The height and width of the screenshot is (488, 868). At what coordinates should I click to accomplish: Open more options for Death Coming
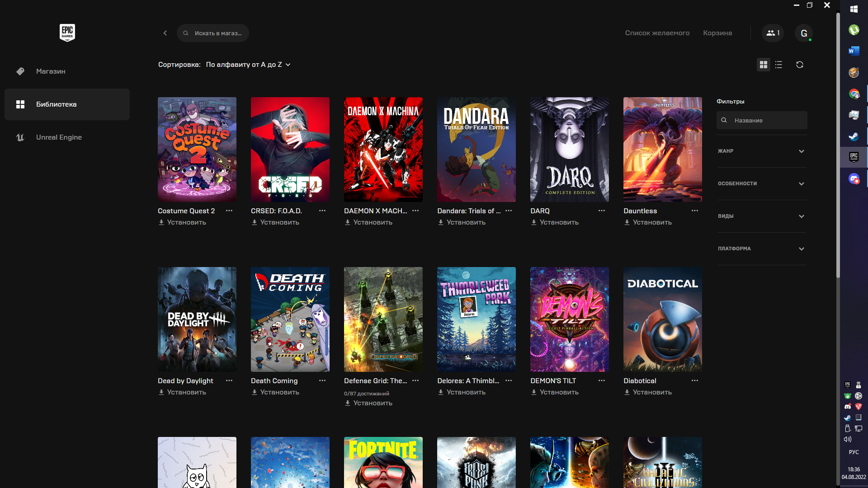(322, 380)
